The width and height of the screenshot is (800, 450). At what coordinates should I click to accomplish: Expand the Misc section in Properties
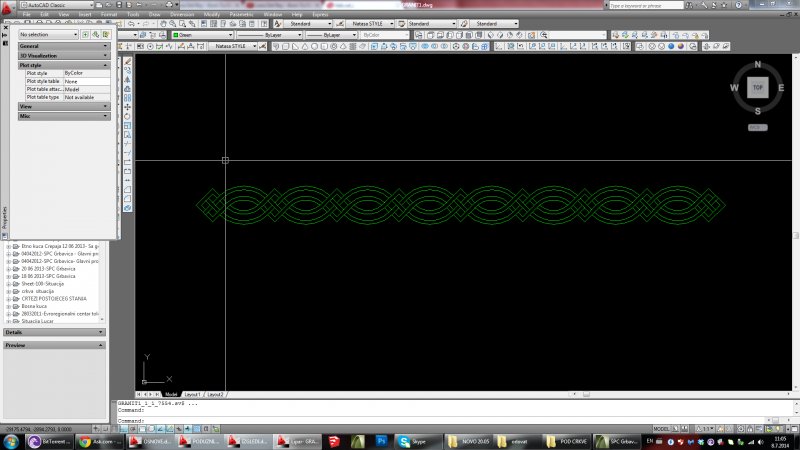point(64,116)
